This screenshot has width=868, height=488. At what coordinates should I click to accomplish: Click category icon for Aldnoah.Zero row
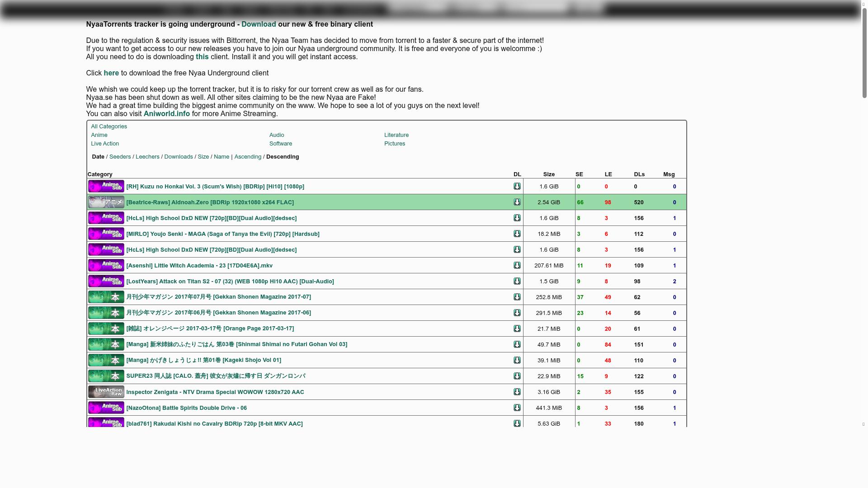click(106, 202)
